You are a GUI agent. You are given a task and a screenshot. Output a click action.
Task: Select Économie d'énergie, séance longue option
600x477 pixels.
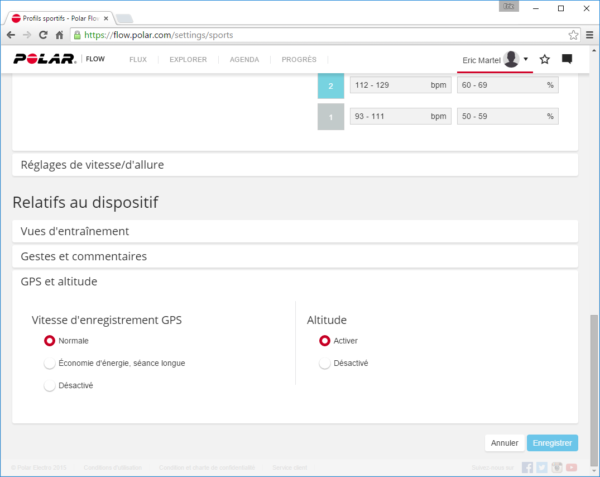49,363
